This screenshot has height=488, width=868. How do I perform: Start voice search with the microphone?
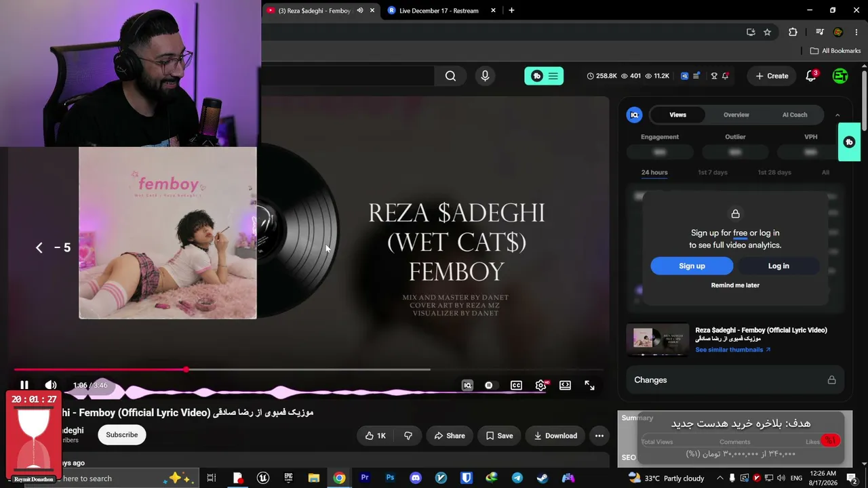tap(485, 76)
